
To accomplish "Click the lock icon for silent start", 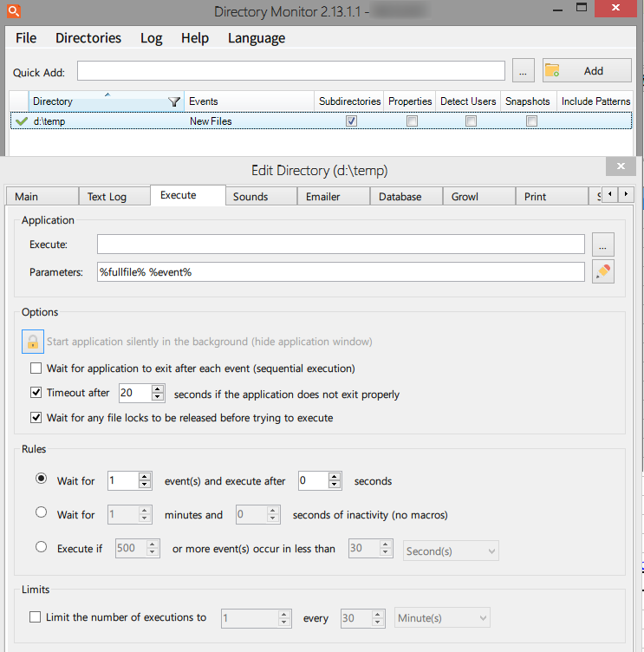I will coord(33,342).
